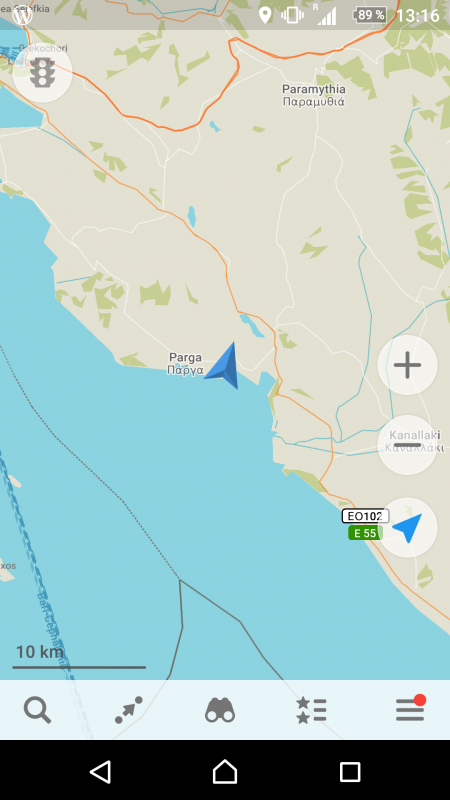
Task: Open bookmarks starred list icon
Action: coord(311,710)
